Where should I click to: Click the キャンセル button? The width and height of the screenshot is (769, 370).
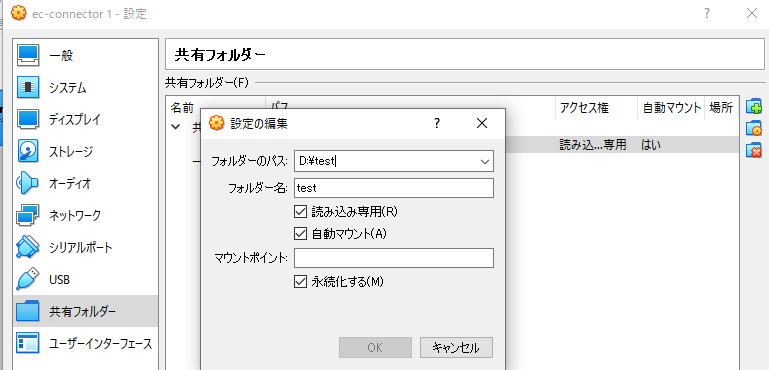(456, 347)
